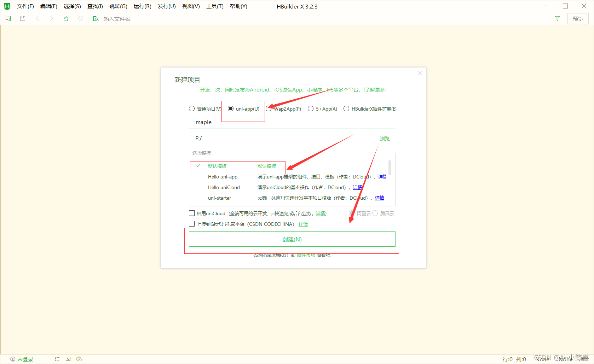Click the 浏览 browse link

click(385, 139)
